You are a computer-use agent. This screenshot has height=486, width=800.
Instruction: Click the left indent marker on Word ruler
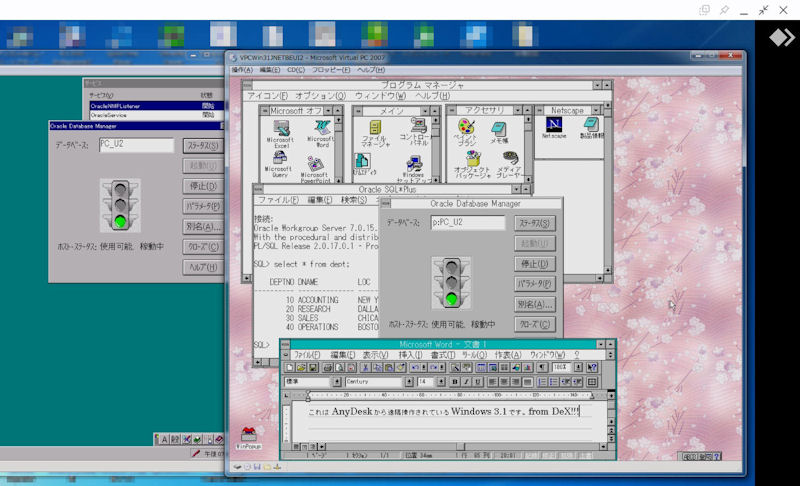(308, 396)
